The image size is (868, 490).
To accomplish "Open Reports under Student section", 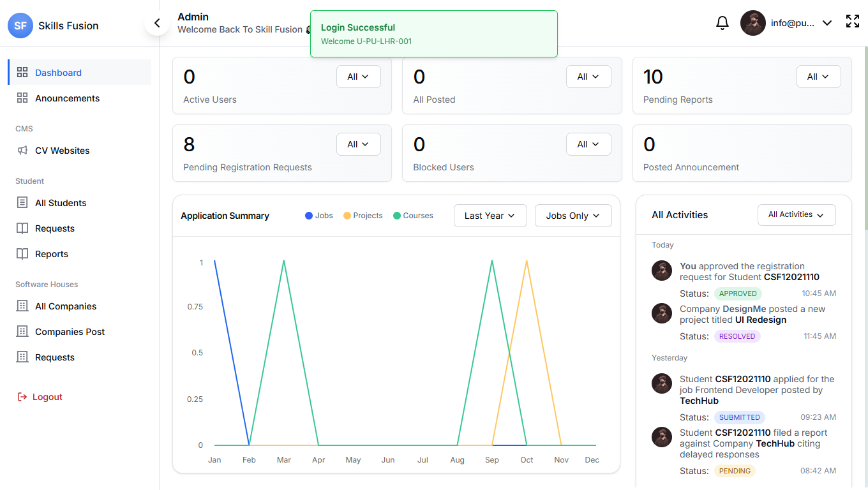I will click(51, 254).
